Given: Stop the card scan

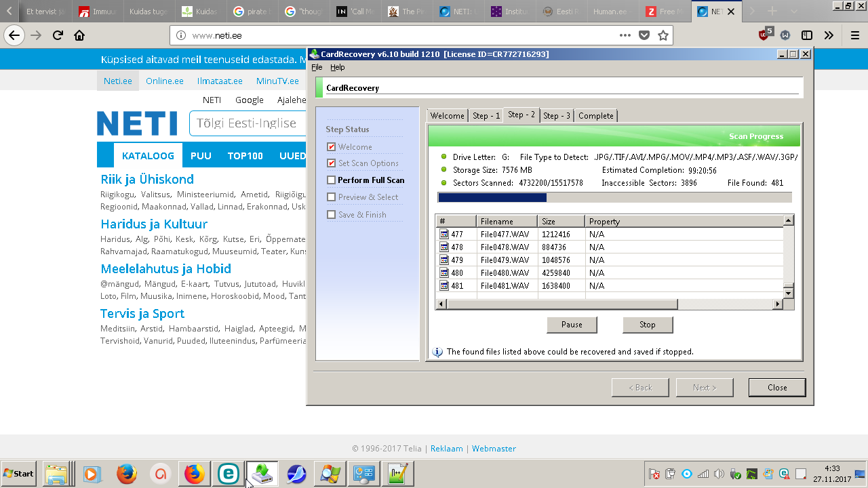Looking at the screenshot, I should tap(648, 325).
